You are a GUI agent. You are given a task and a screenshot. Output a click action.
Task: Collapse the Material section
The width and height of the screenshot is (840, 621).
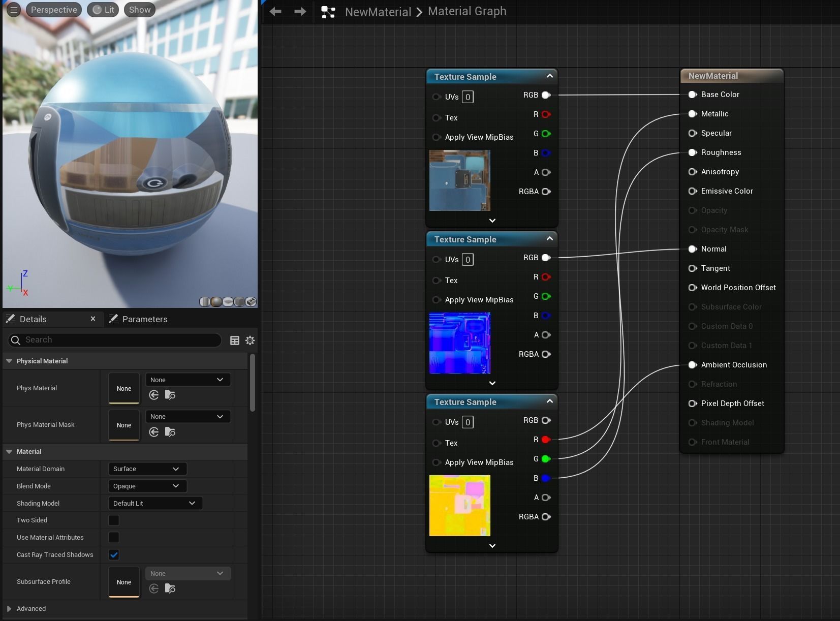pyautogui.click(x=9, y=451)
